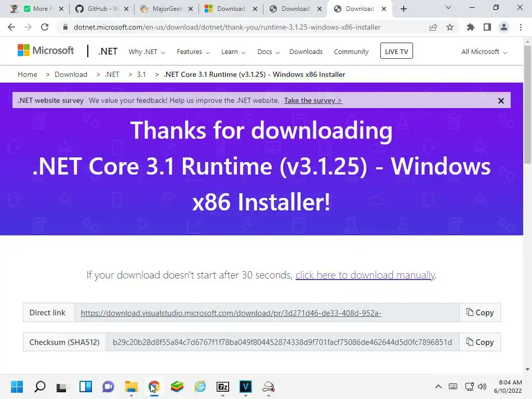The image size is (532, 399).
Task: Click the Microsoft logo
Action: pyautogui.click(x=46, y=50)
